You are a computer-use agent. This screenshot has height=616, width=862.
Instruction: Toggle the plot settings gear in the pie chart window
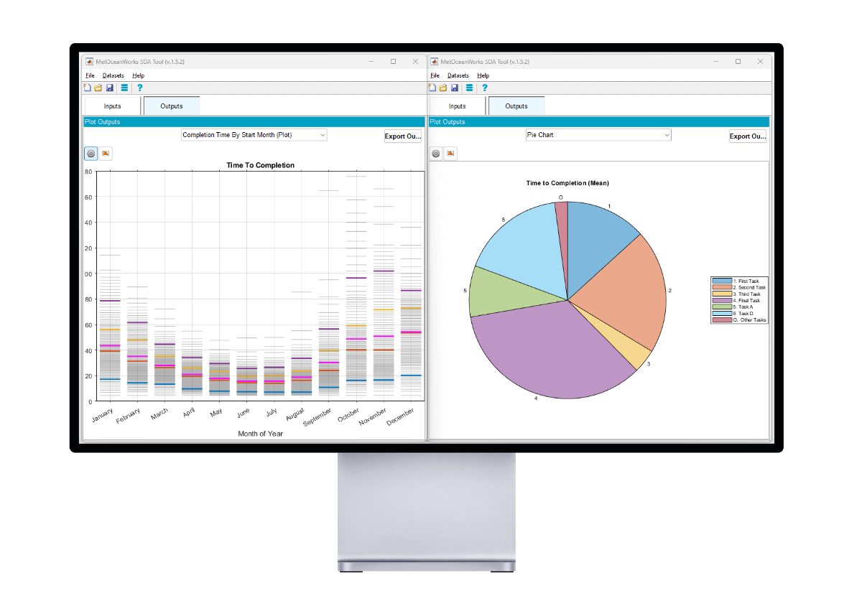pyautogui.click(x=436, y=154)
